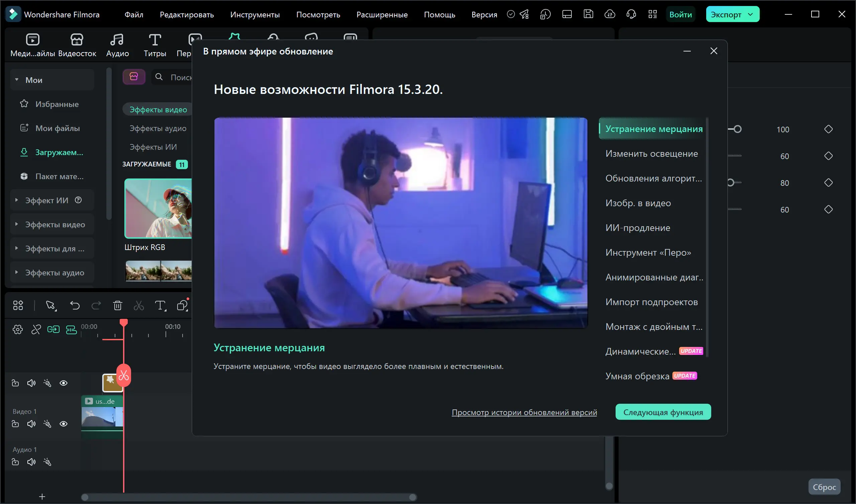856x504 pixels.
Task: Toggle visibility eye of Видео 1 track
Action: tap(64, 424)
